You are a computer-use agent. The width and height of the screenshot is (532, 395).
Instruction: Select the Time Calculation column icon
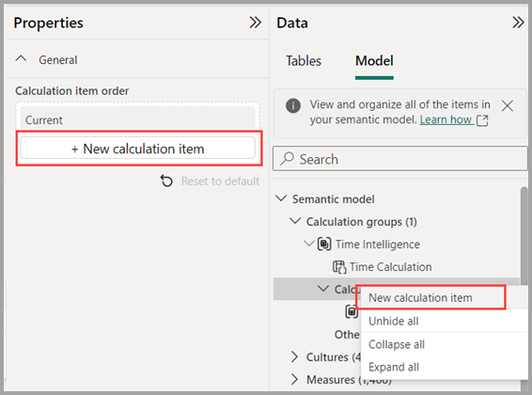tap(339, 267)
